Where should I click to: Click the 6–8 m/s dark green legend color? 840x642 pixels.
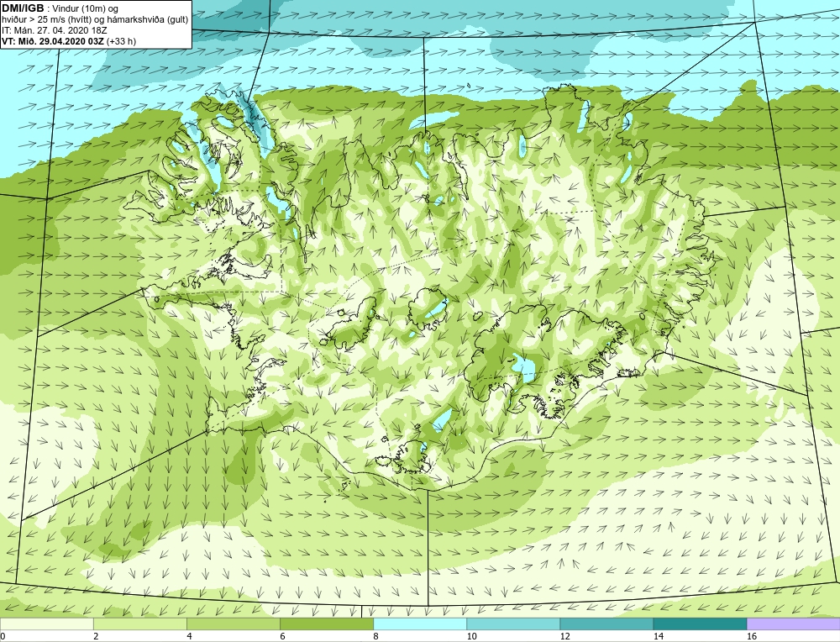[326, 624]
